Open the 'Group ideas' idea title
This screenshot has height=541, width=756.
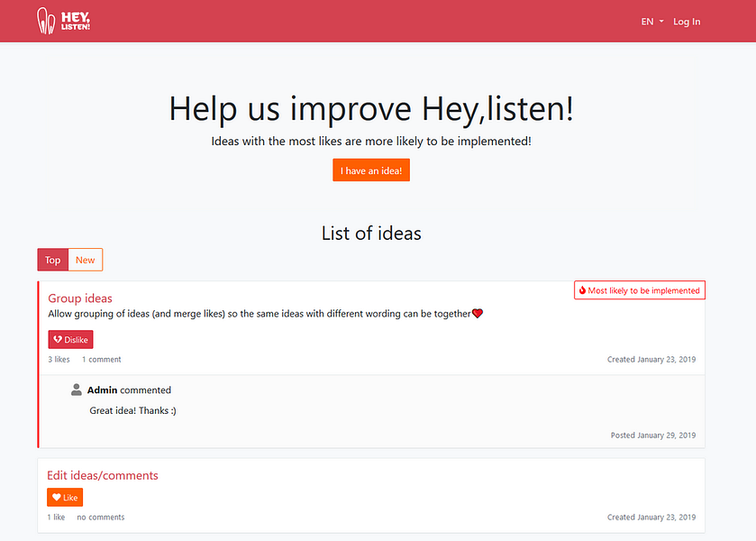[80, 298]
